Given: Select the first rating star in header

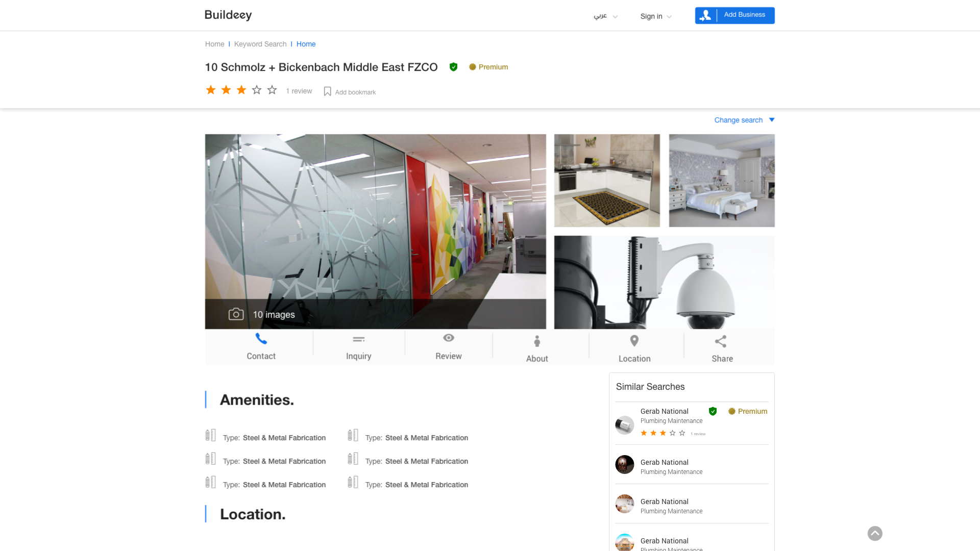Looking at the screenshot, I should 211,90.
